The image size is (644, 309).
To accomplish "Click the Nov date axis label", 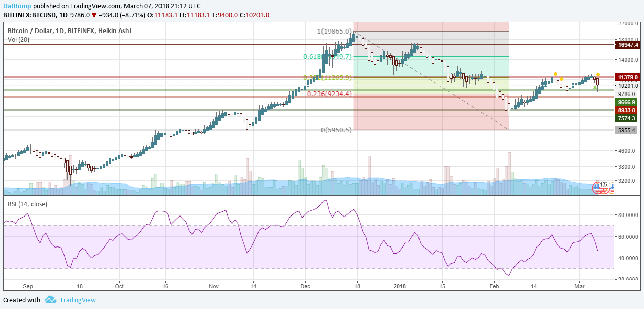I will 214,287.
